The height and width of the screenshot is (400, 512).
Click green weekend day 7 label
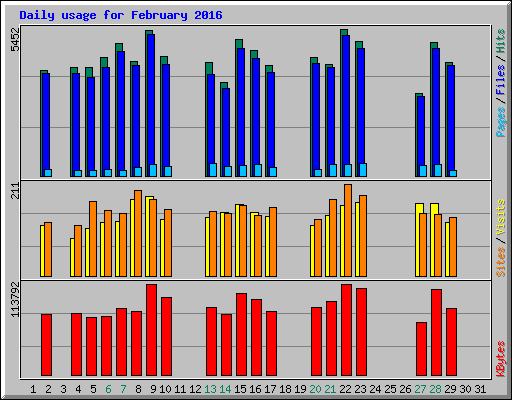(x=123, y=389)
